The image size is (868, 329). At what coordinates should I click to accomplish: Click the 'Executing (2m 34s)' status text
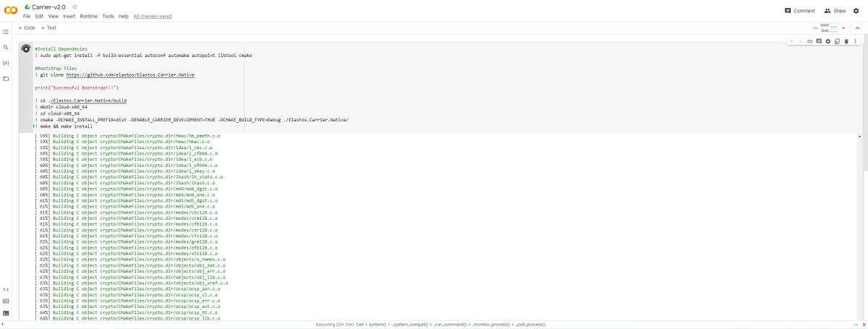coord(335,324)
